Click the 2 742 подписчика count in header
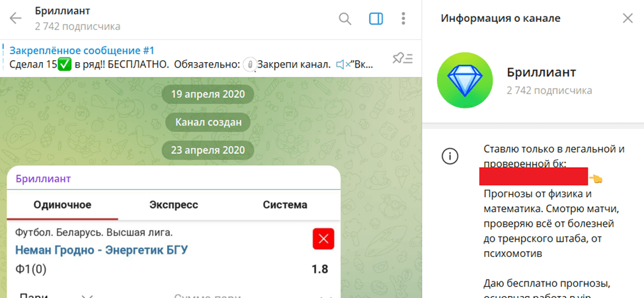The height and width of the screenshot is (298, 644). (77, 26)
